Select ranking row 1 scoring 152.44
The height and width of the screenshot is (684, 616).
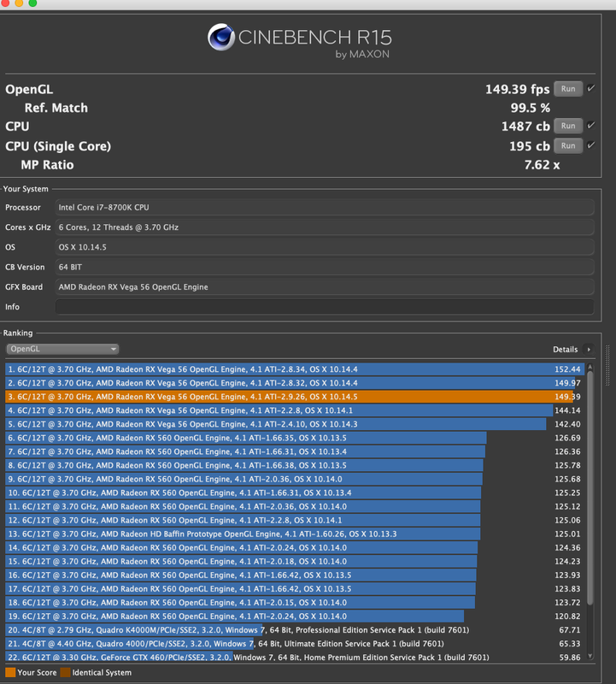pos(295,369)
